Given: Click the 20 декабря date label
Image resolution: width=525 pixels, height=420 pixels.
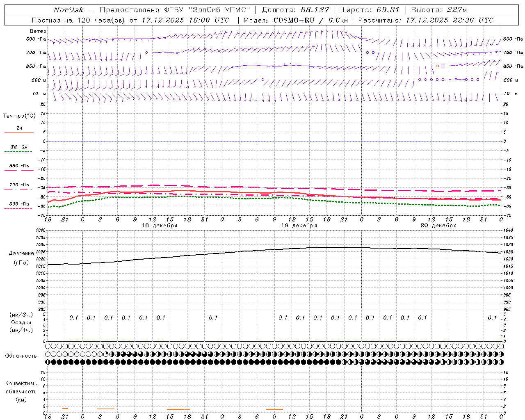Looking at the screenshot, I should point(438,226).
